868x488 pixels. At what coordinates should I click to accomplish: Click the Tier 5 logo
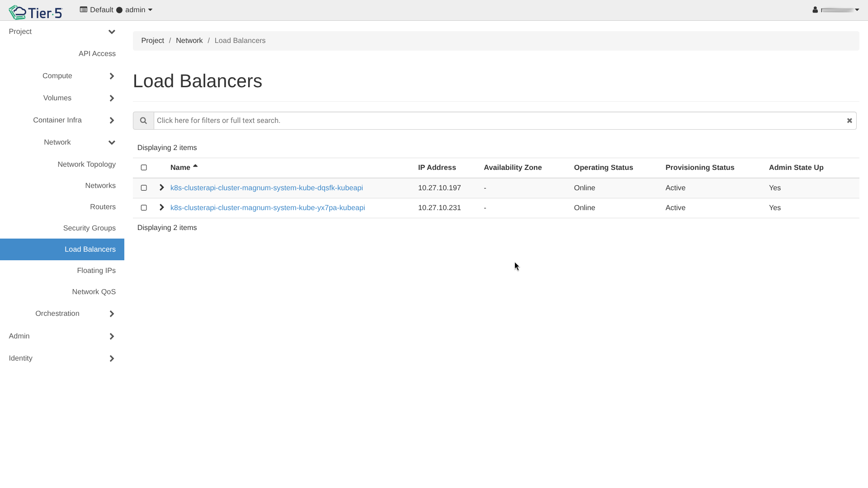35,12
